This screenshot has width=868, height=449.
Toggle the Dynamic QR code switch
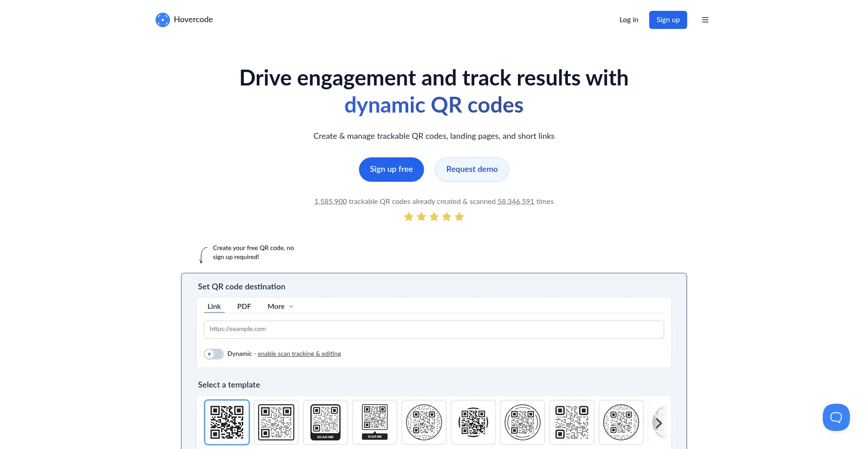214,354
